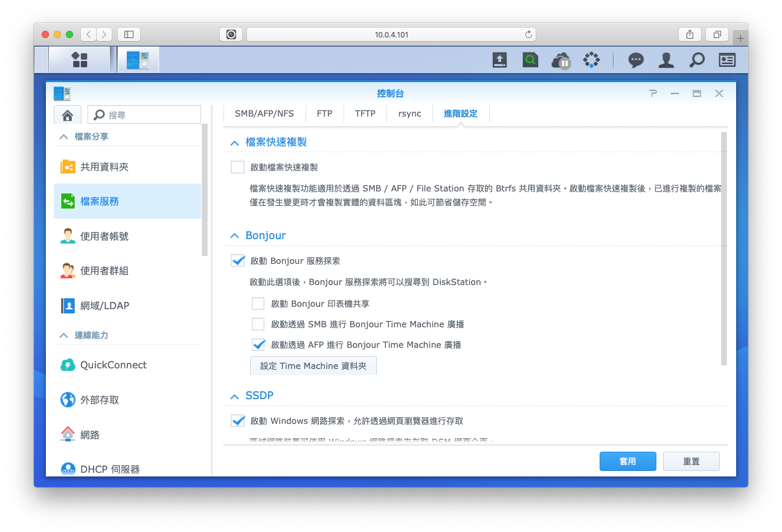Open the DSM widgets panel icon
The image size is (782, 532).
point(727,60)
